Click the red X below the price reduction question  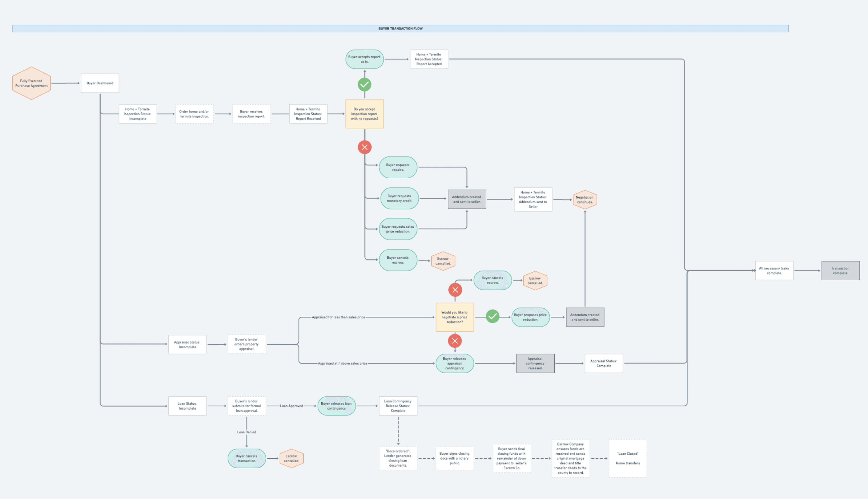[455, 341]
